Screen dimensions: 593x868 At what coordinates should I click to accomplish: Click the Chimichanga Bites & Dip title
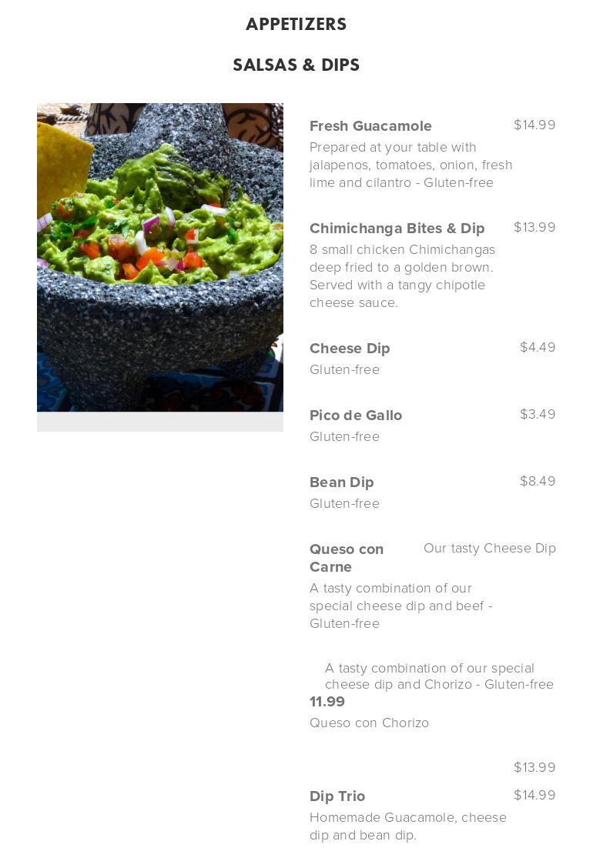pyautogui.click(x=397, y=228)
